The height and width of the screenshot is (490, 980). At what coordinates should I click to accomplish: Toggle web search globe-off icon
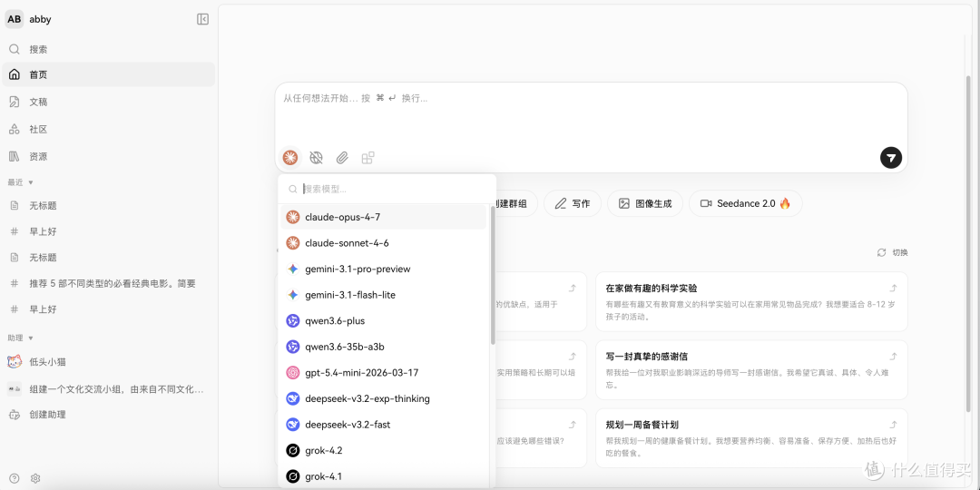point(317,158)
